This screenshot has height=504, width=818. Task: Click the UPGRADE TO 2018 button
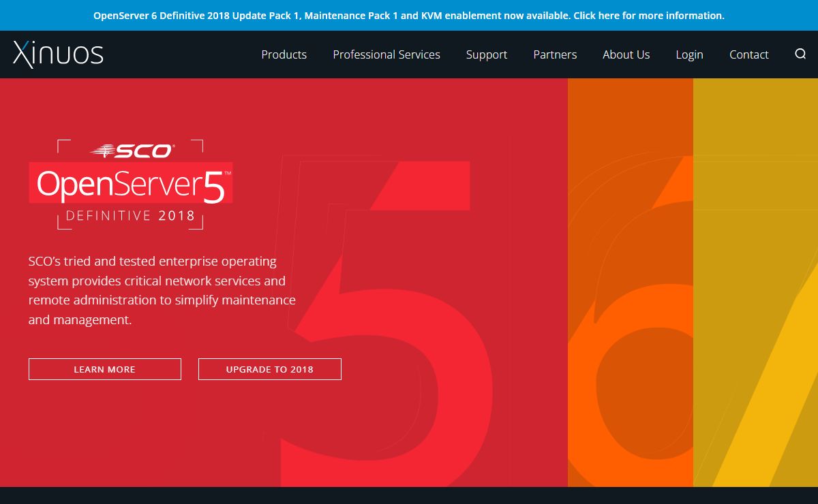pos(270,369)
